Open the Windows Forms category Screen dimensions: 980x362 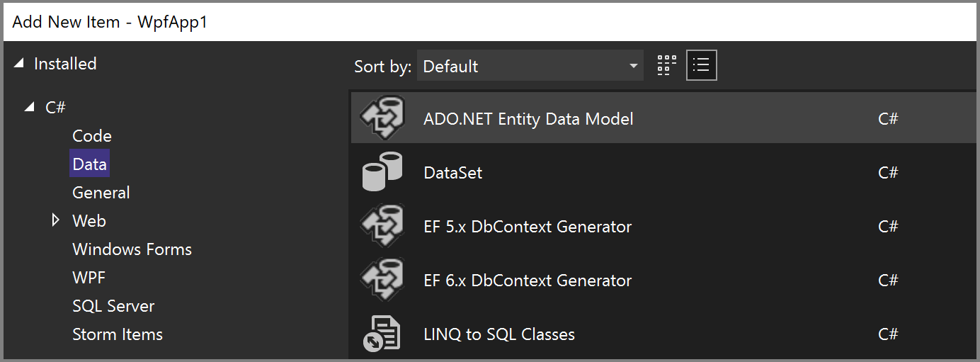[132, 249]
